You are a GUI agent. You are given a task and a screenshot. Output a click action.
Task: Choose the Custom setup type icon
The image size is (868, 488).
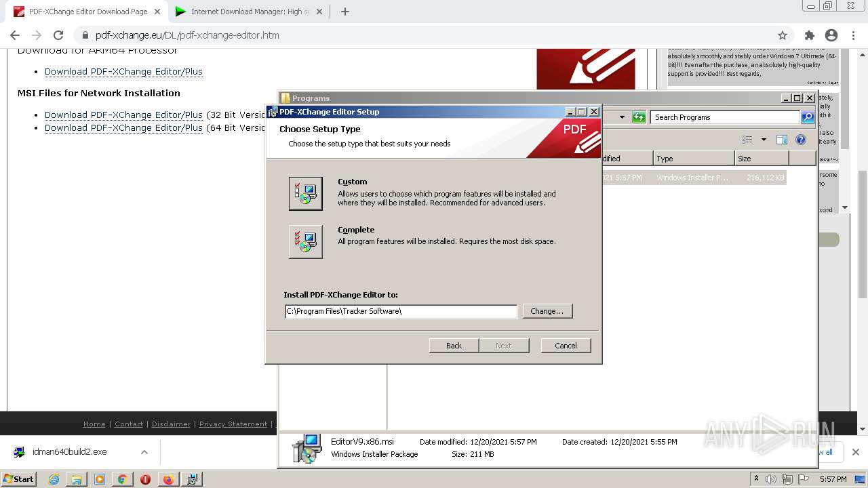click(305, 193)
